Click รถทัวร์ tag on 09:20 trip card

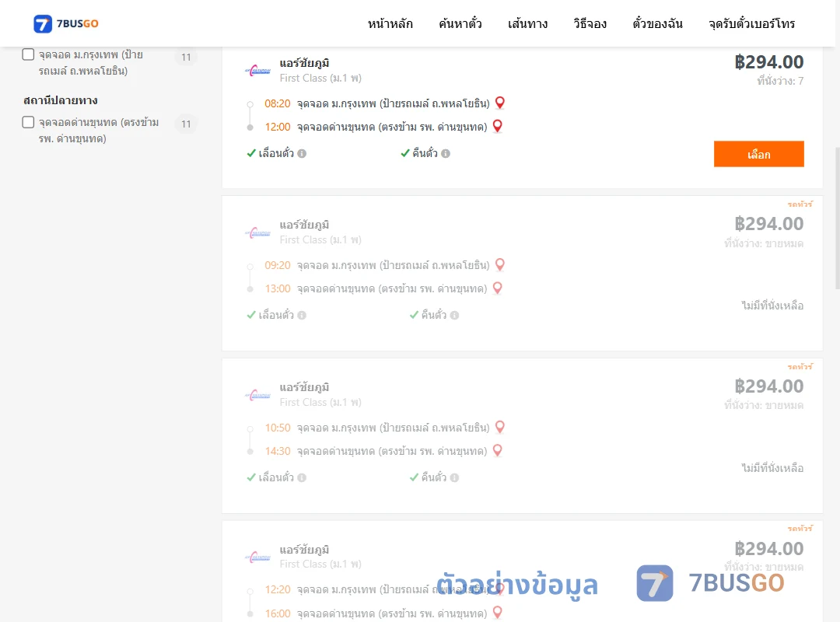(800, 204)
